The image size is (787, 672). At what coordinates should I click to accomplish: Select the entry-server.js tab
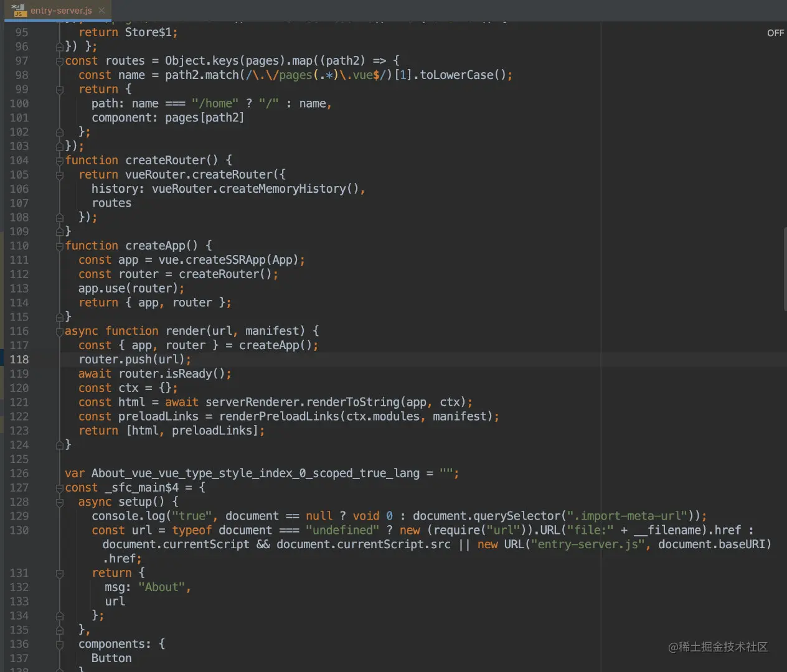59,11
